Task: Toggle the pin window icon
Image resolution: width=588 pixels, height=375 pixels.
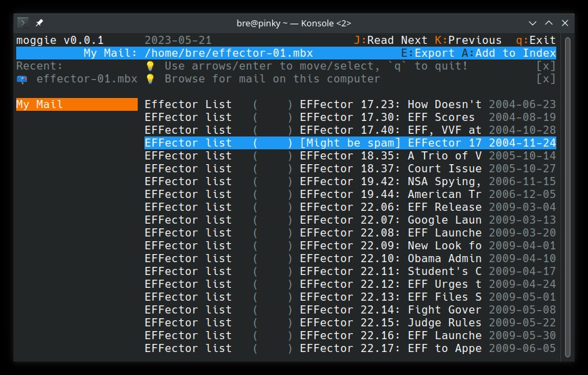Action: click(x=39, y=23)
